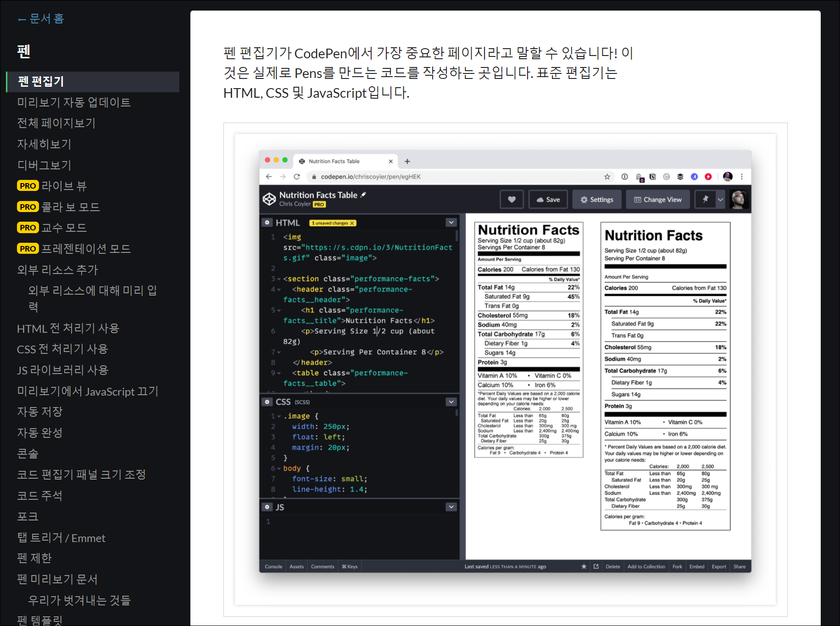Open 미리보기에서 JavaScript 끄기 link

coord(88,391)
